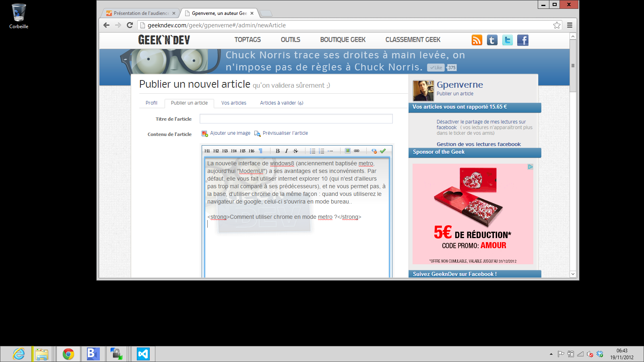Open a new Chrome tab
Screen dimensions: 644x362
tap(266, 13)
